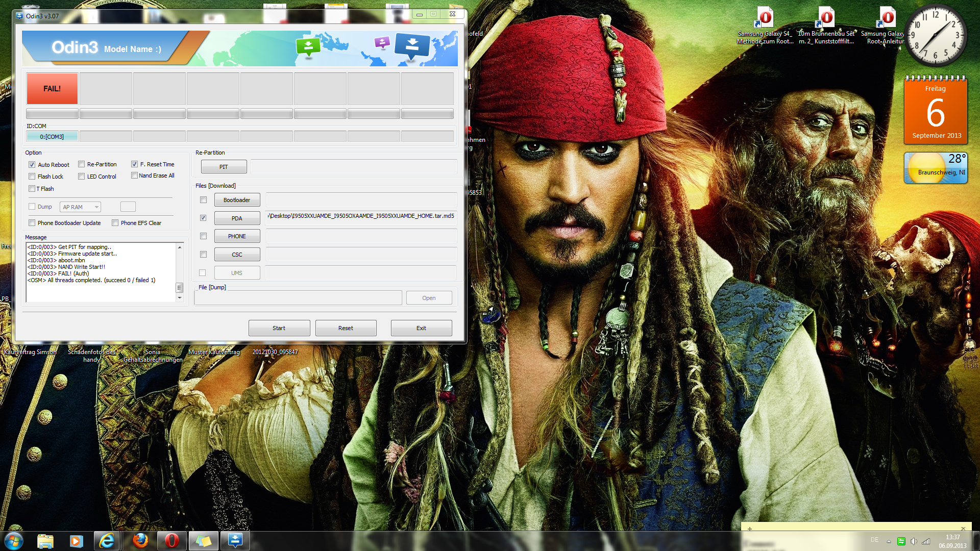
Task: Click log line 'FAIL! (Auth)'
Action: [58, 273]
